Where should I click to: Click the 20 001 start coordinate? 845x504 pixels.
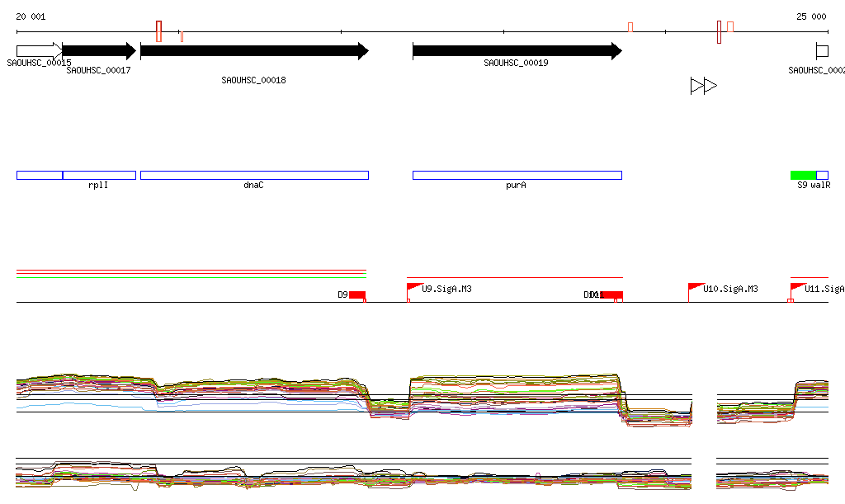pyautogui.click(x=31, y=16)
